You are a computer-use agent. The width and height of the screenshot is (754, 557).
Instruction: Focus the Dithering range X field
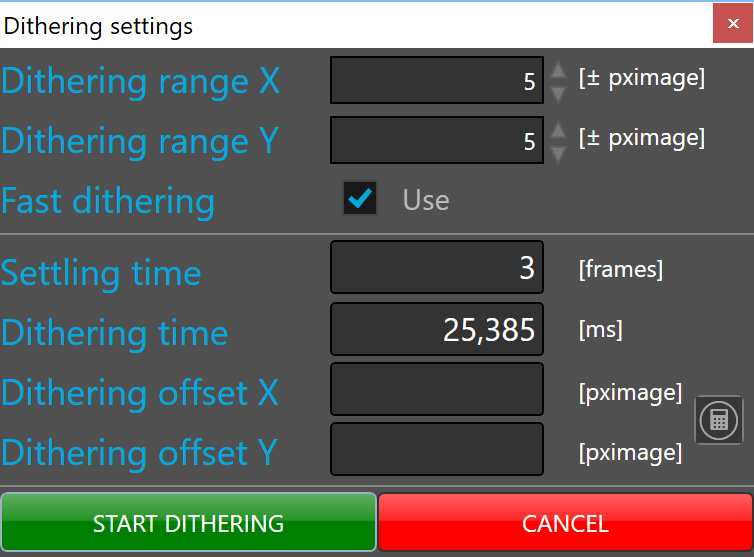[x=437, y=81]
